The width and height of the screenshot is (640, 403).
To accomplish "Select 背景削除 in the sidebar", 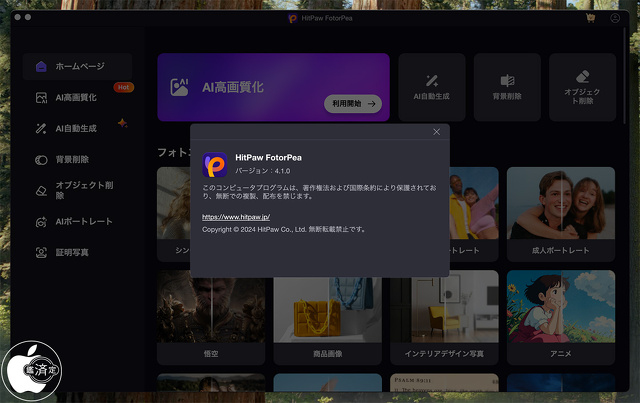I will 78,160.
